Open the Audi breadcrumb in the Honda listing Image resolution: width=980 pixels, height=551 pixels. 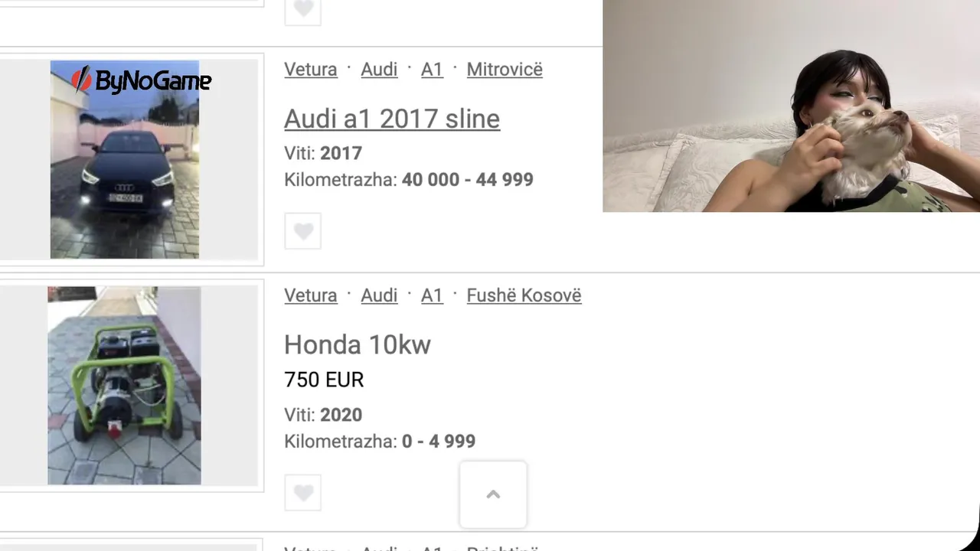click(379, 295)
